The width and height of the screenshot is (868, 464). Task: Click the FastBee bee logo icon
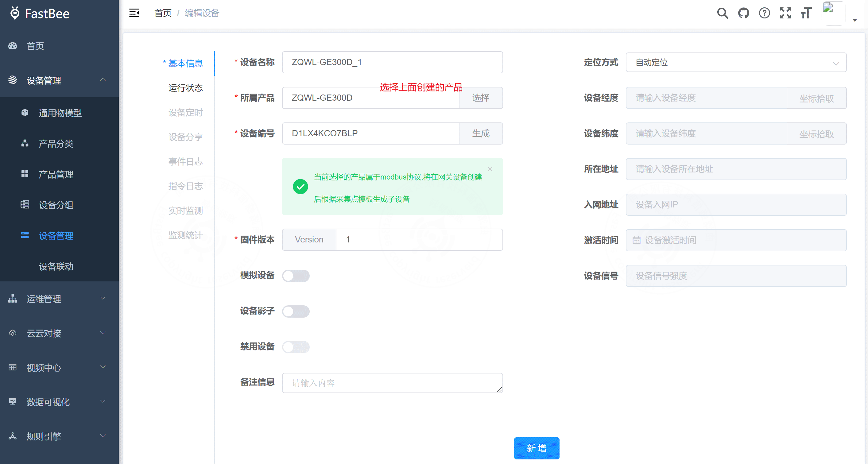[15, 13]
